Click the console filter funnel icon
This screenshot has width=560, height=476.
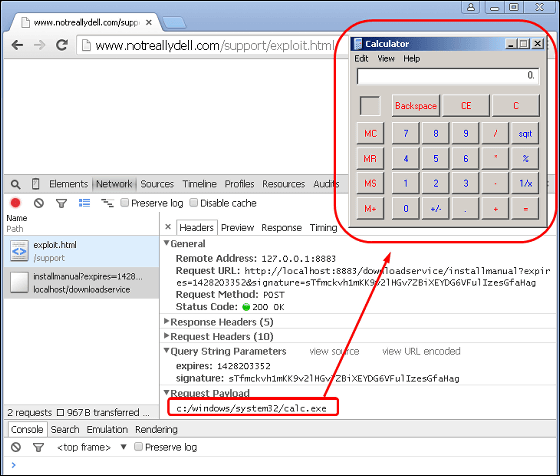pyautogui.click(x=38, y=447)
